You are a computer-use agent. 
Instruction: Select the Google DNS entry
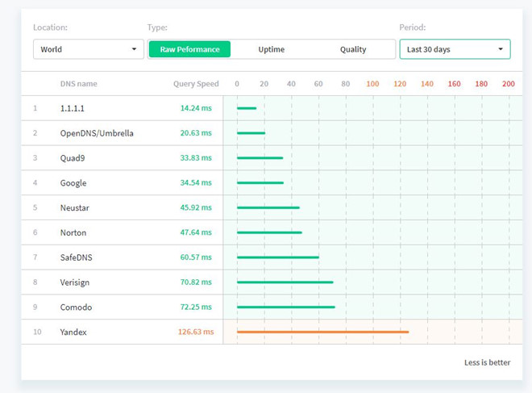point(73,183)
